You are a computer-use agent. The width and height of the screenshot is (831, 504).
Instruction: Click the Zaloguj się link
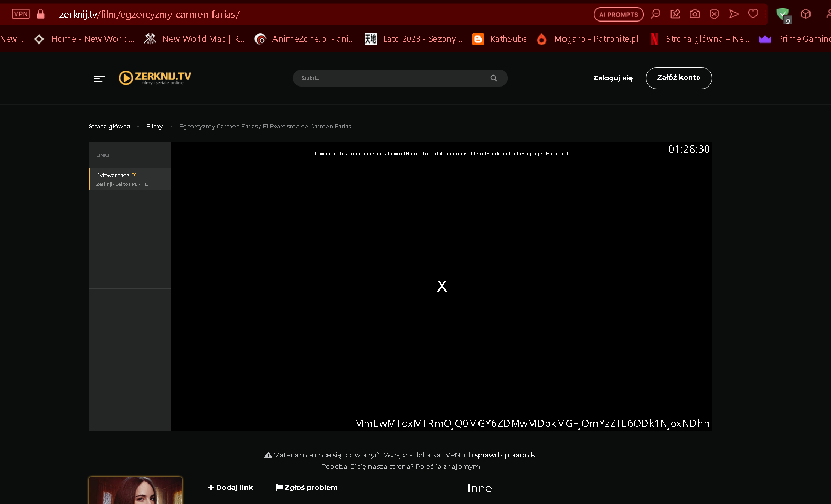coord(613,78)
